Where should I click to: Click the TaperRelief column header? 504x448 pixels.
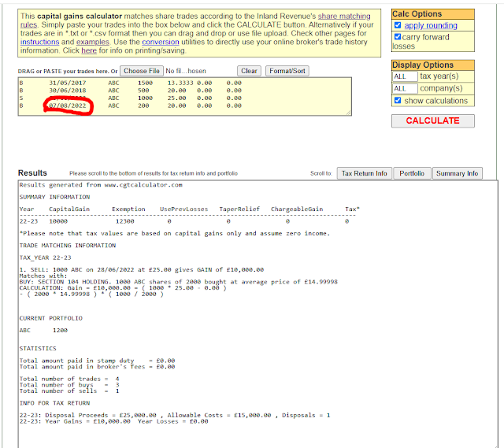[239, 209]
